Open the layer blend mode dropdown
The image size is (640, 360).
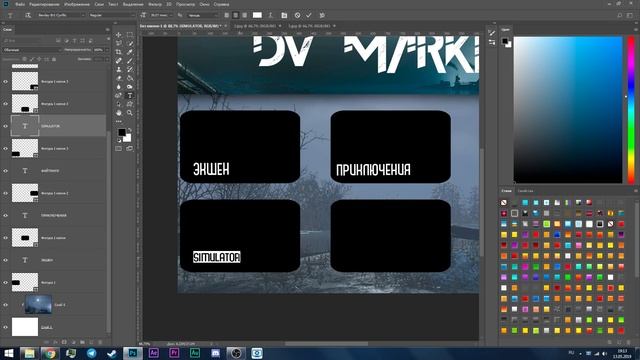click(32, 50)
